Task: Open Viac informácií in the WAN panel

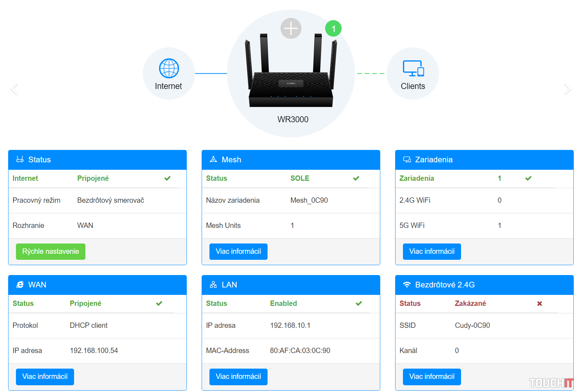Action: tap(45, 377)
